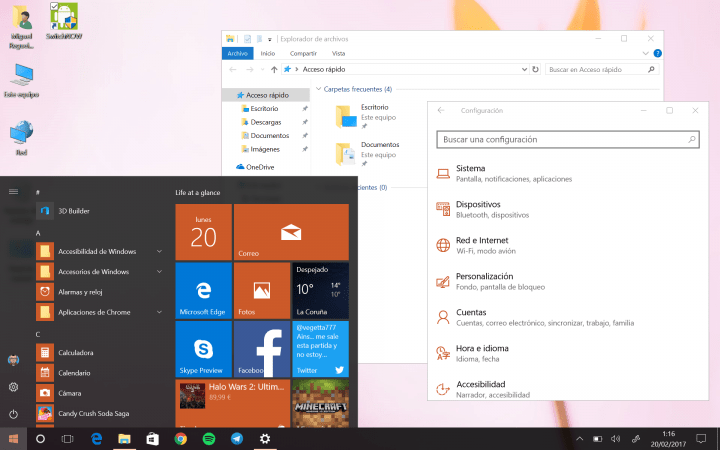Open quick access toolbar dropdown in Explorer
The height and width of the screenshot is (450, 720).
(270, 39)
